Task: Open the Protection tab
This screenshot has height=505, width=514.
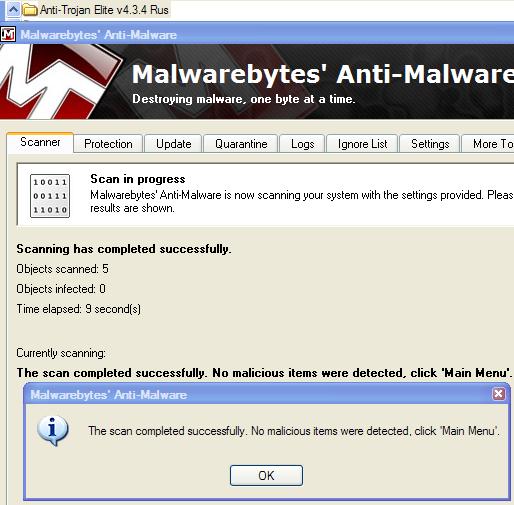Action: [x=108, y=144]
